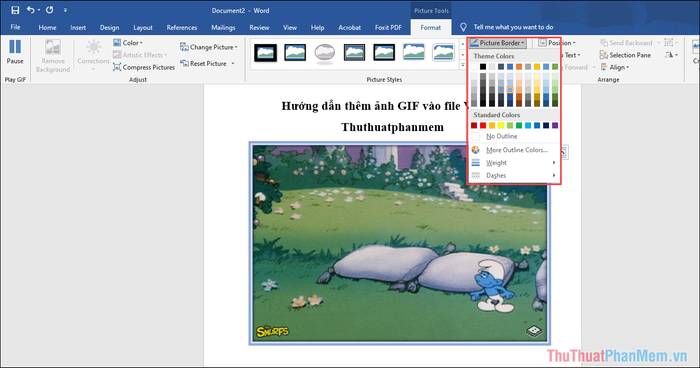Select No Outline option

tap(514, 136)
